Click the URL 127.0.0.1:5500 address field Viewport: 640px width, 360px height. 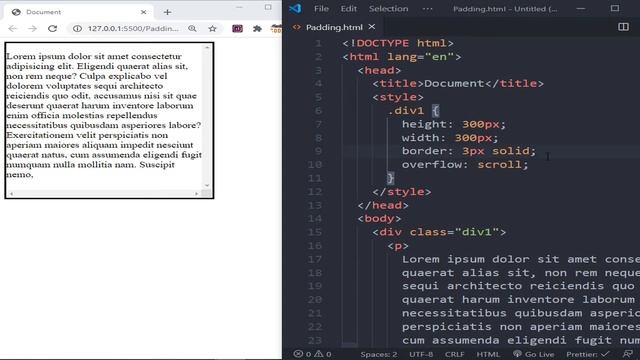tap(133, 29)
